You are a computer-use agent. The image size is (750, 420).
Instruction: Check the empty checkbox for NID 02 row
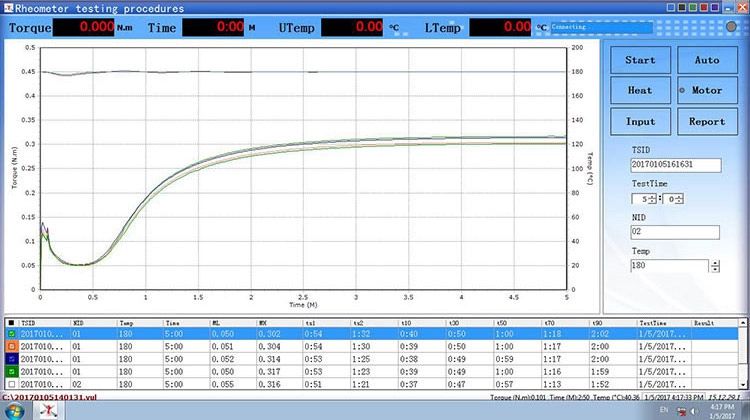[x=10, y=383]
